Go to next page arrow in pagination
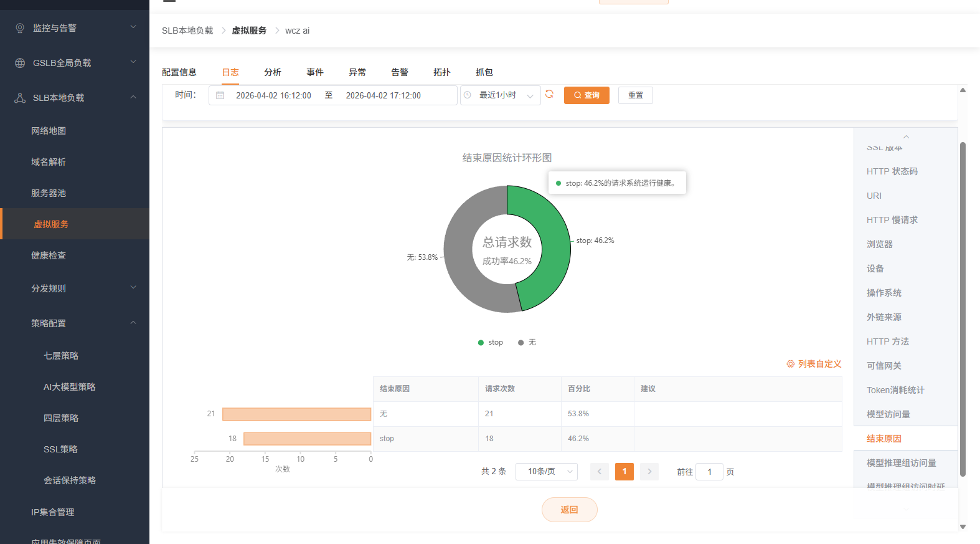The height and width of the screenshot is (544, 980). (x=649, y=472)
